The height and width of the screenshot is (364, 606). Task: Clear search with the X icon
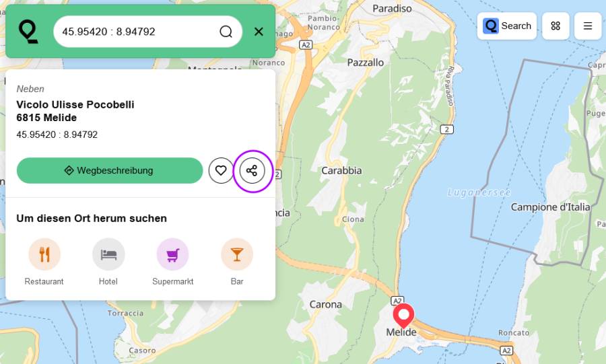click(x=259, y=32)
